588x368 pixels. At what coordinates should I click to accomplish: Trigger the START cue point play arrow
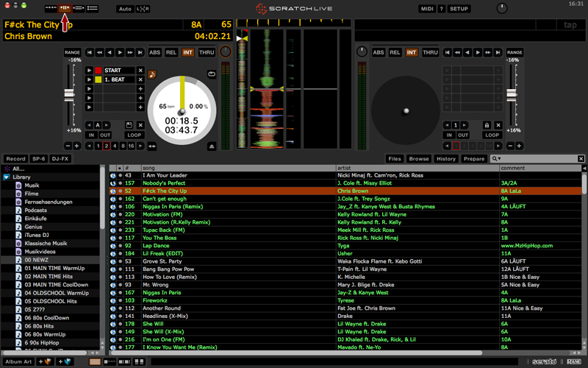[x=90, y=71]
